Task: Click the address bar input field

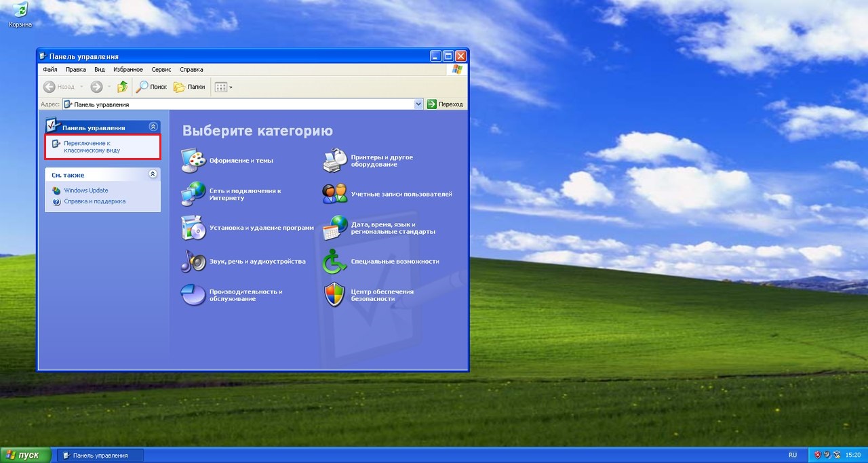Action: [x=243, y=104]
